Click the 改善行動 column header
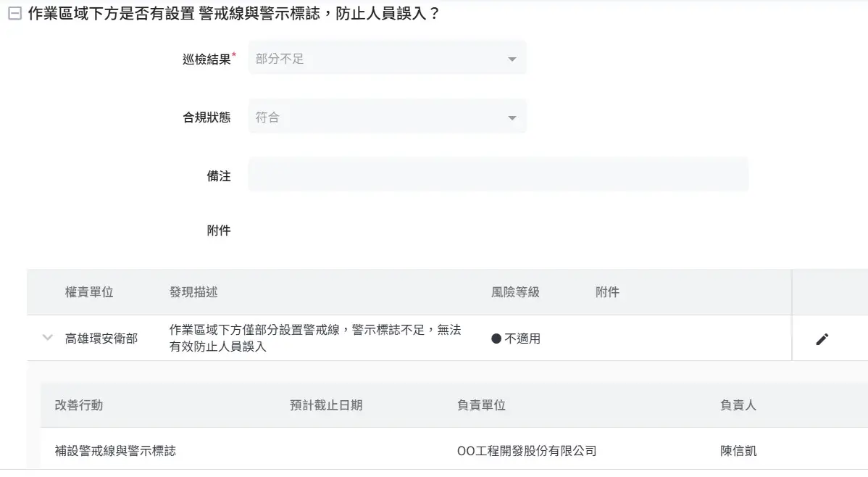868x477 pixels. coord(79,405)
